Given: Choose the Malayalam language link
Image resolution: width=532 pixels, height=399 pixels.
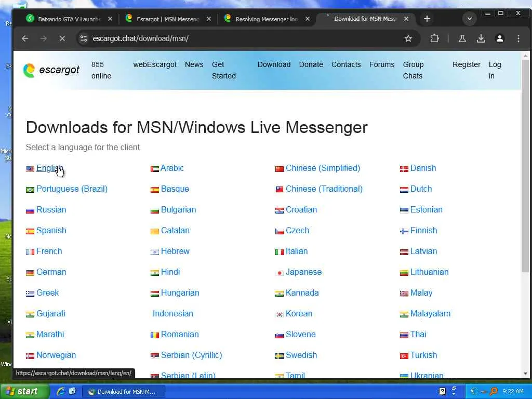Looking at the screenshot, I should click(x=430, y=313).
